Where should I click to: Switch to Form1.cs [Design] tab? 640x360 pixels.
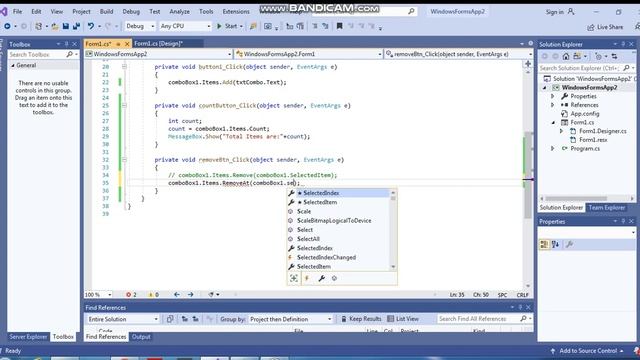pyautogui.click(x=158, y=43)
